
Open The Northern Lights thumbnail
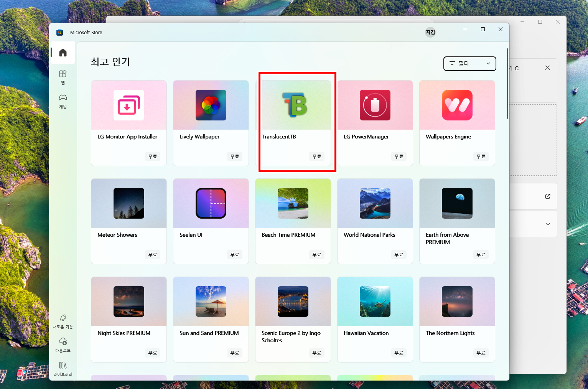[x=457, y=302]
